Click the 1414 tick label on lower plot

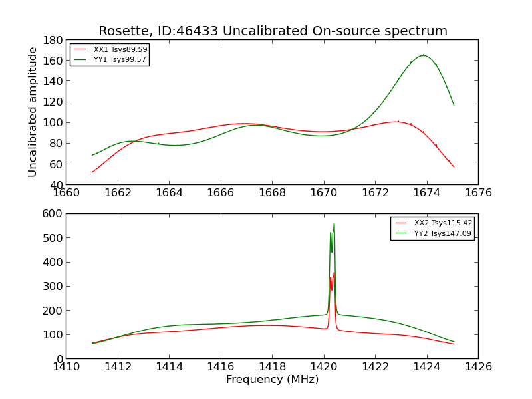tap(170, 367)
